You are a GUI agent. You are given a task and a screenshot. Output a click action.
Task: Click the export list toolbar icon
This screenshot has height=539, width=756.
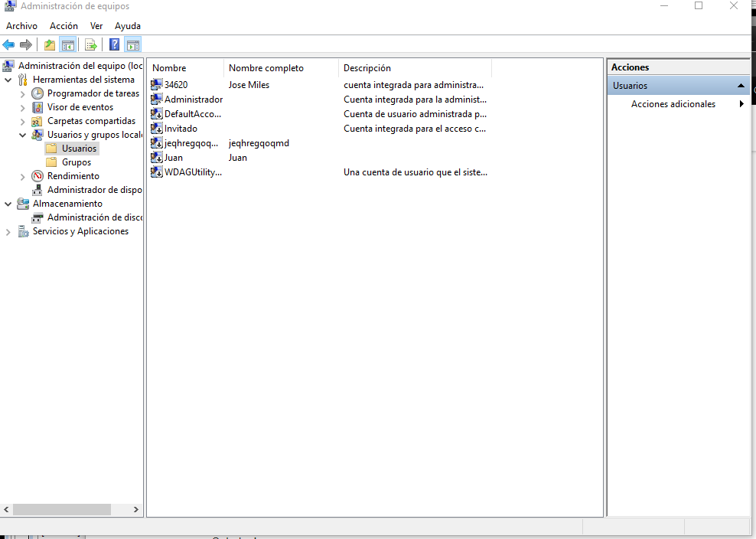90,44
